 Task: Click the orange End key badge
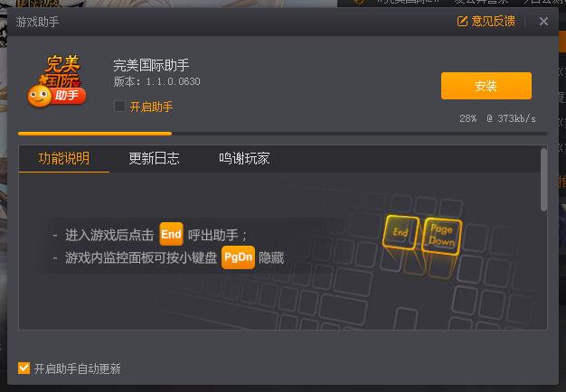[x=171, y=234]
